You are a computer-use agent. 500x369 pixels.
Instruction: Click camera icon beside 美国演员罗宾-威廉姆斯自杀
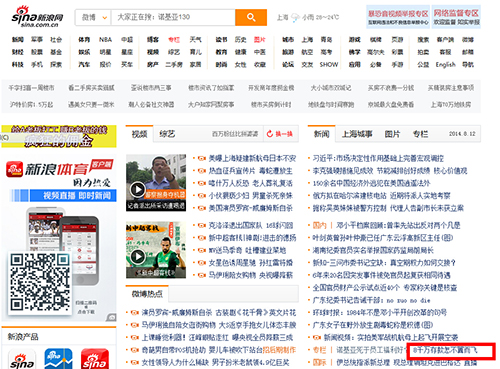coord(202,208)
